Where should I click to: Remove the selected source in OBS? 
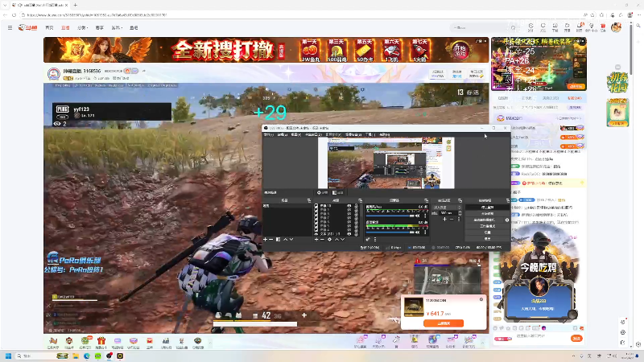point(322,239)
